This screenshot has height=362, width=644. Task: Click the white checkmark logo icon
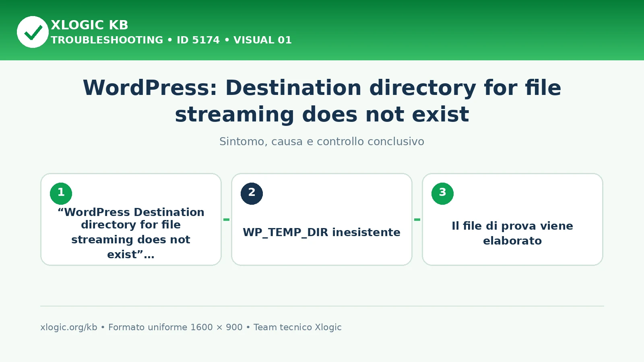33,32
